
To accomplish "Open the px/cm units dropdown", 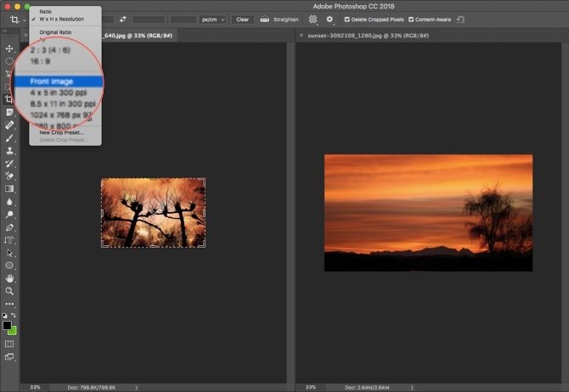I will click(x=211, y=19).
